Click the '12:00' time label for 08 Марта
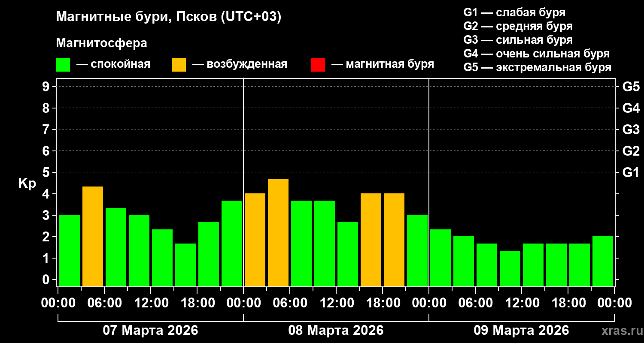644x343 pixels. coord(336,303)
